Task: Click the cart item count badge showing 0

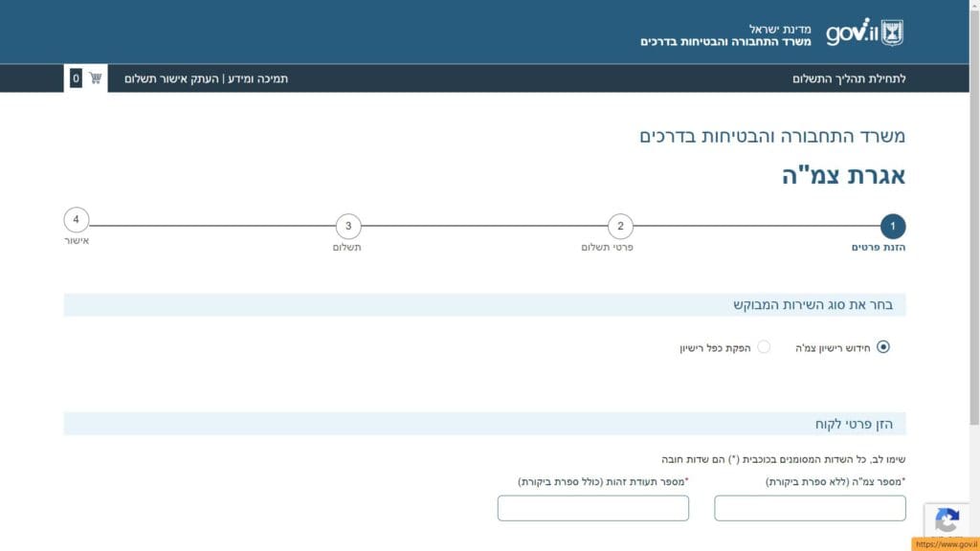Action: (x=76, y=78)
